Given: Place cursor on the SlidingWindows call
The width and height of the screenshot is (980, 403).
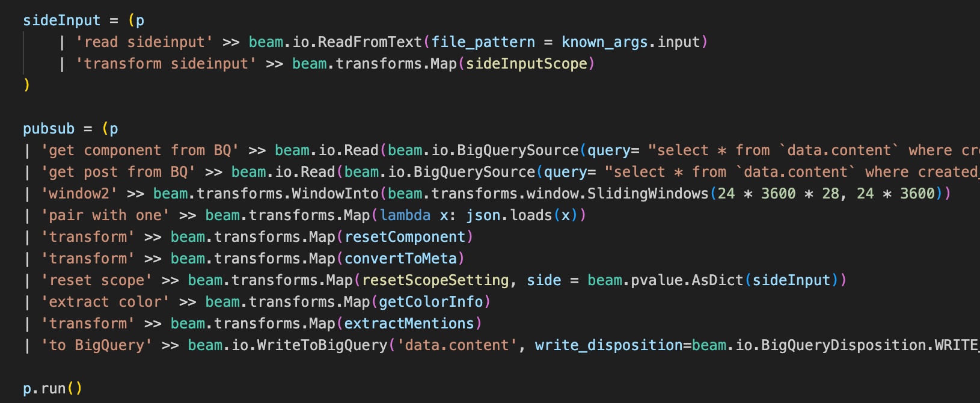Looking at the screenshot, I should (x=648, y=194).
